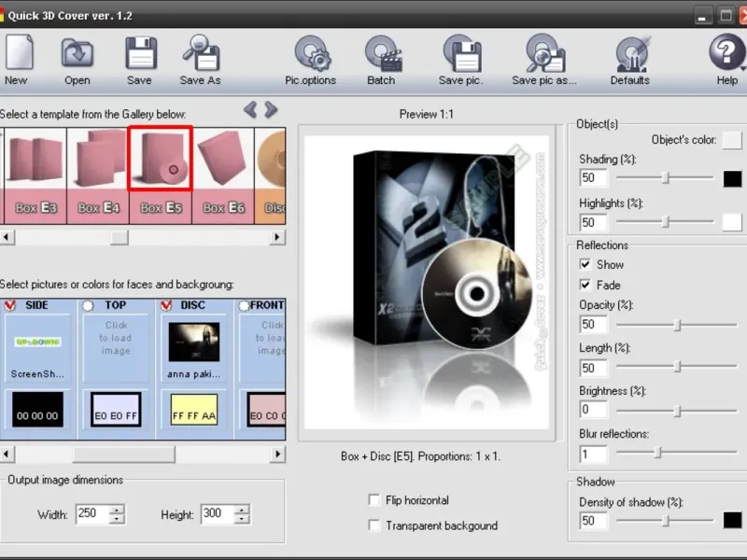Viewport: 747px width, 560px height.
Task: Click the Object's color swatch
Action: [732, 140]
